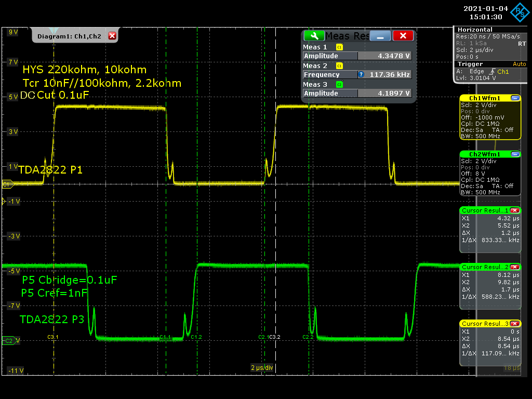Close the Diagram1: Ch1,Ch2 tab
532x399 pixels.
click(112, 36)
